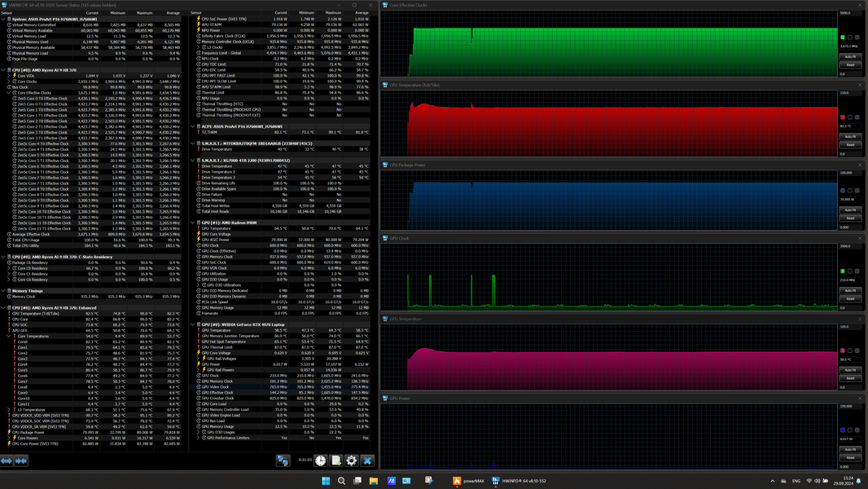This screenshot has height=489, width=868.
Task: Click the volume icon in system tray
Action: (x=817, y=481)
